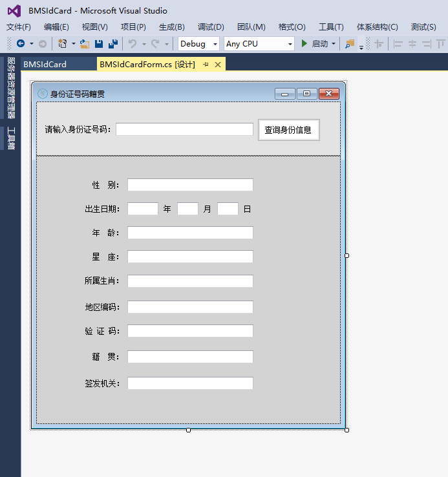The height and width of the screenshot is (477, 448).
Task: Click the form's minimize button
Action: point(285,94)
